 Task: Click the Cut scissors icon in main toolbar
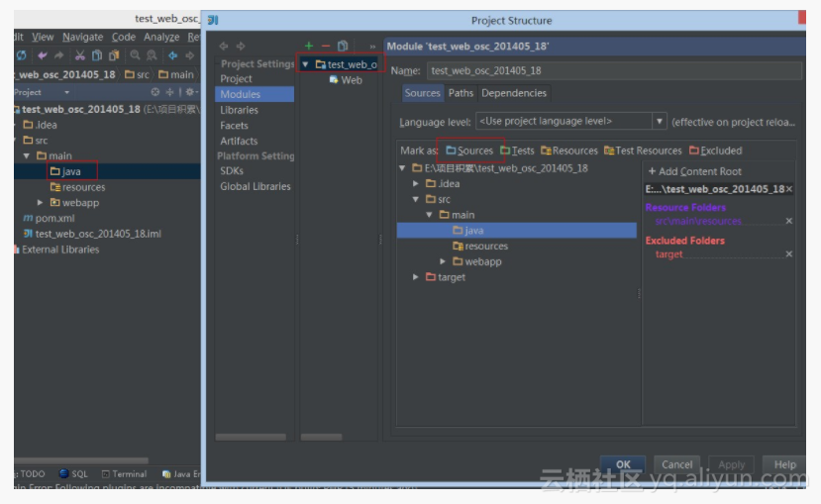[79, 54]
